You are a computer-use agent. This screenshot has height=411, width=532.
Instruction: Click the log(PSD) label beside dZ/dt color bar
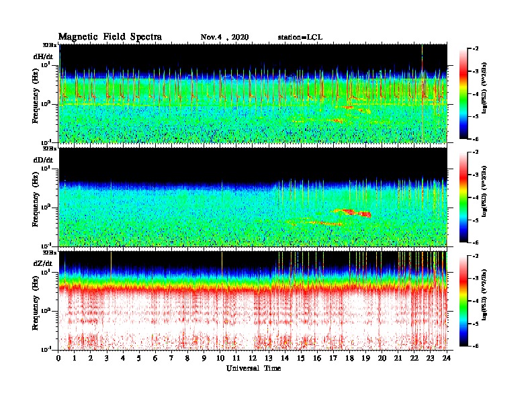(x=484, y=295)
